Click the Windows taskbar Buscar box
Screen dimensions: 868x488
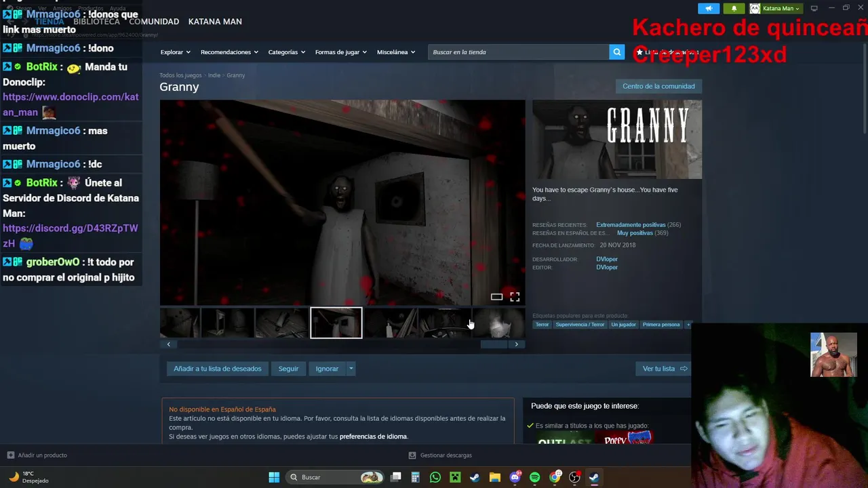click(x=334, y=477)
